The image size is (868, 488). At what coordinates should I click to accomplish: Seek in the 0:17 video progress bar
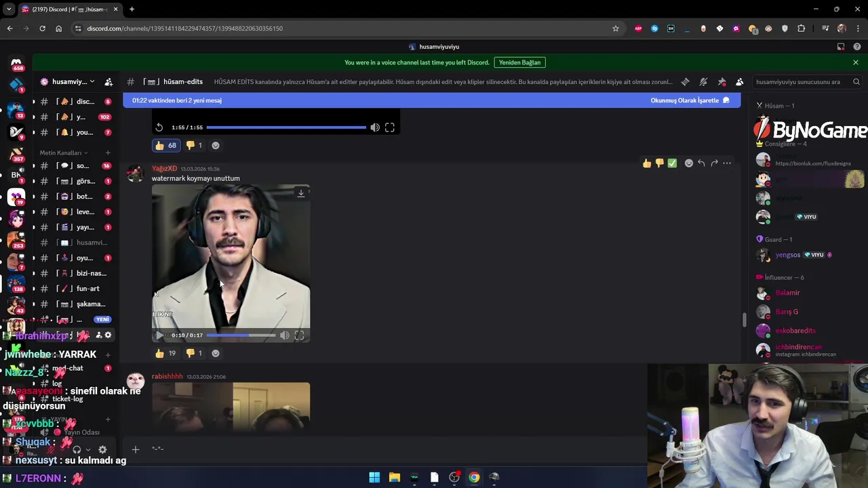coord(241,335)
